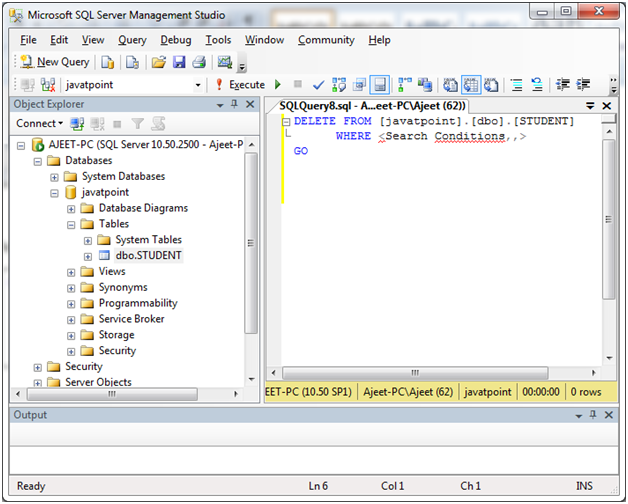Select the Programmability folder
Screen dimensions: 628x504
coord(138,303)
